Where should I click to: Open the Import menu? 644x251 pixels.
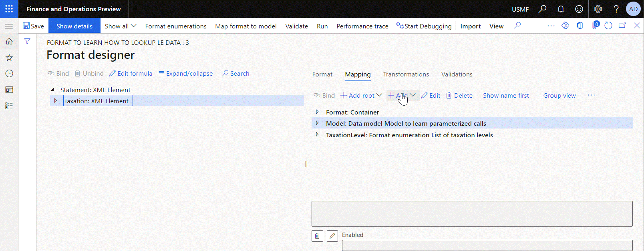470,26
